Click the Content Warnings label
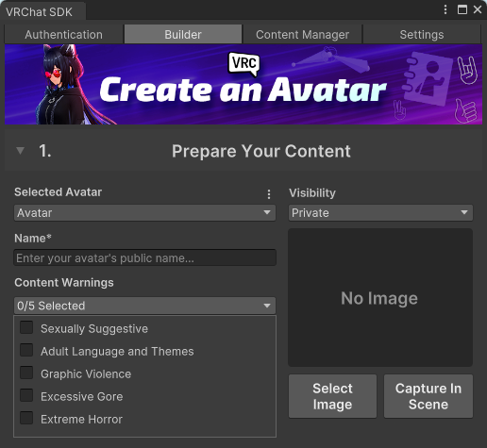 coord(64,283)
